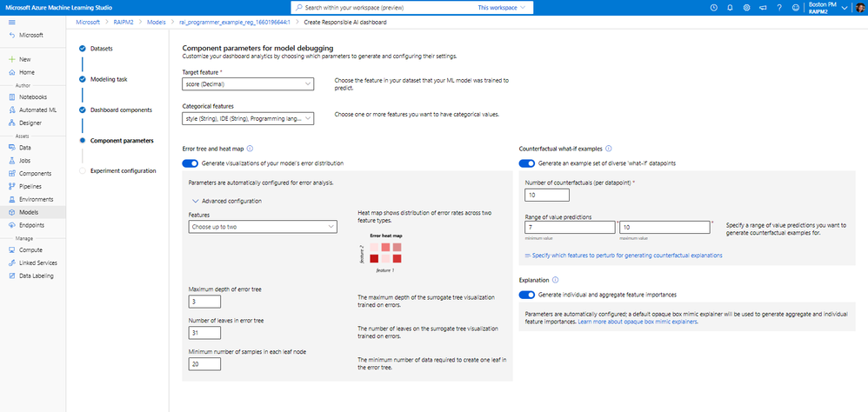Image resolution: width=868 pixels, height=412 pixels.
Task: Go to the Modeling task step
Action: (x=109, y=79)
